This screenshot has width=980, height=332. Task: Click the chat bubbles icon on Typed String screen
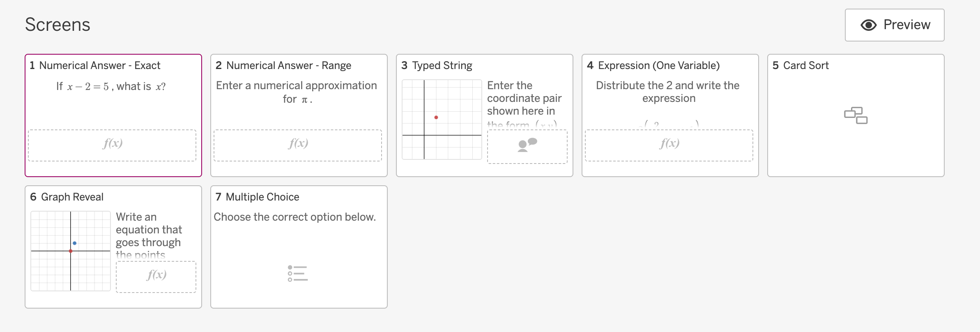(x=527, y=145)
